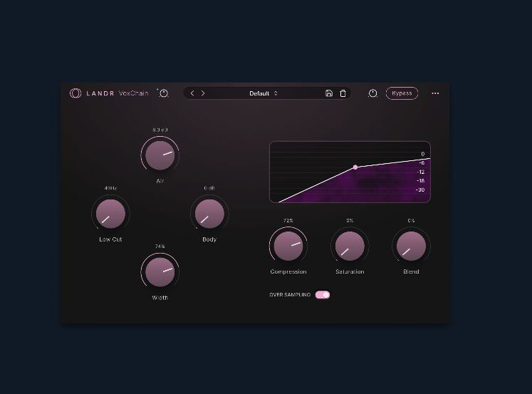Click the power icon left of Bypass
This screenshot has height=394, width=532.
pyautogui.click(x=372, y=93)
